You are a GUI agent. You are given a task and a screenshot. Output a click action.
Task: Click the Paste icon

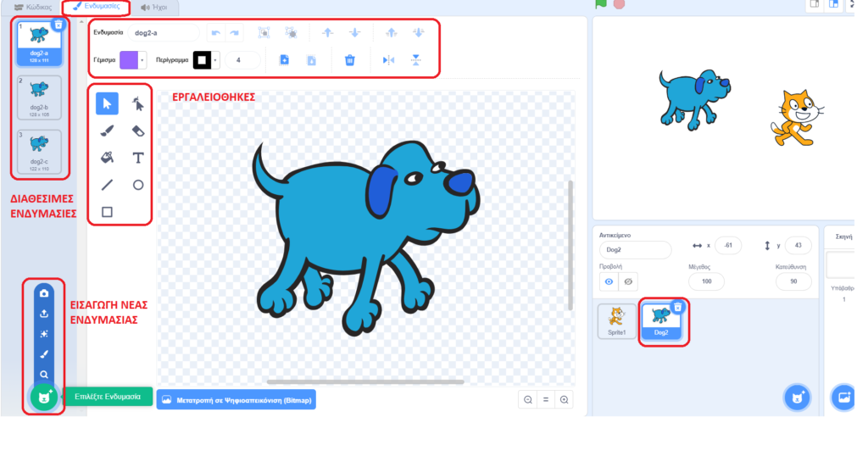312,59
